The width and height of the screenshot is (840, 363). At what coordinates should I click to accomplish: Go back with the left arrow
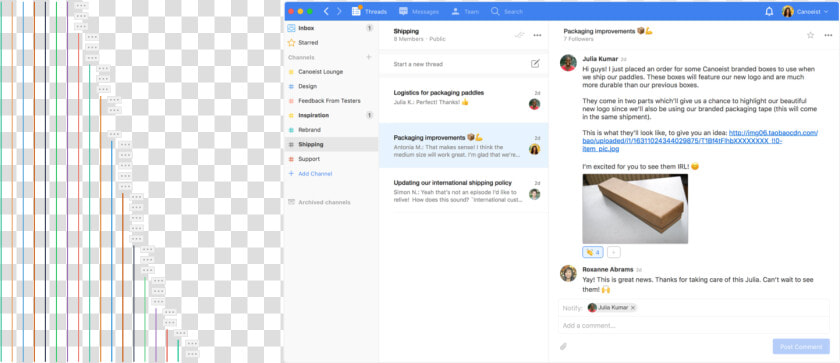326,11
